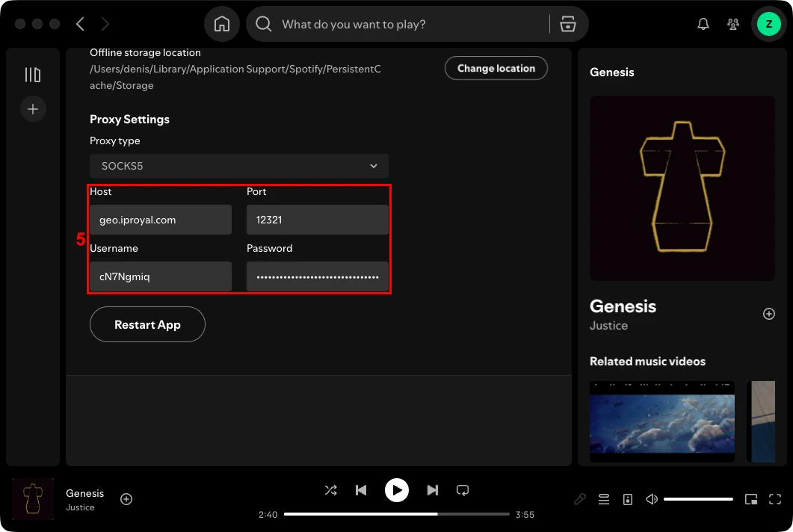Create playlist with the plus button
Viewport: 793px width, 532px height.
tap(33, 109)
